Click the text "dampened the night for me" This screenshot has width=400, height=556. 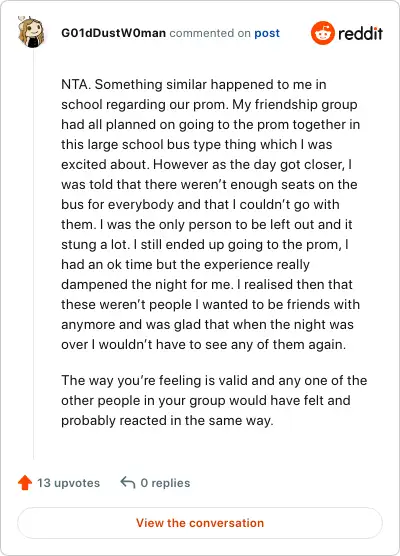point(146,284)
